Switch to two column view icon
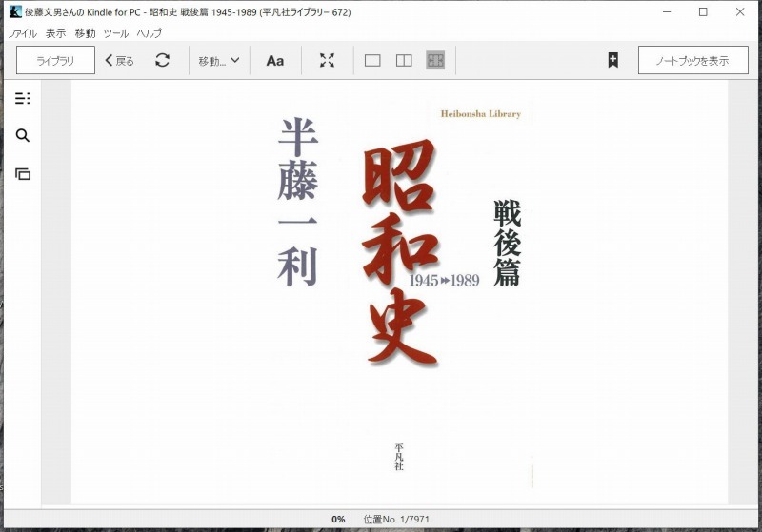 pyautogui.click(x=404, y=60)
